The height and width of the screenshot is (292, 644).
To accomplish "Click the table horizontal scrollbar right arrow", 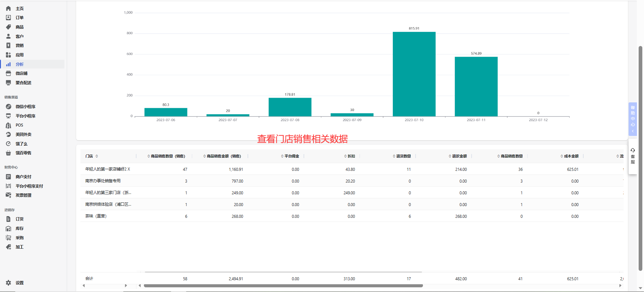I will coord(620,286).
